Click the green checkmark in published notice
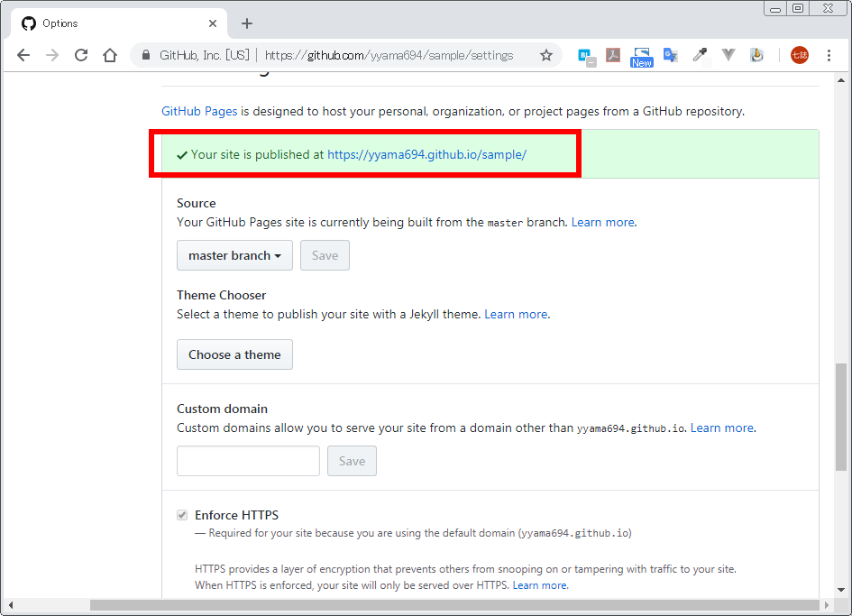Image resolution: width=852 pixels, height=616 pixels. [182, 155]
